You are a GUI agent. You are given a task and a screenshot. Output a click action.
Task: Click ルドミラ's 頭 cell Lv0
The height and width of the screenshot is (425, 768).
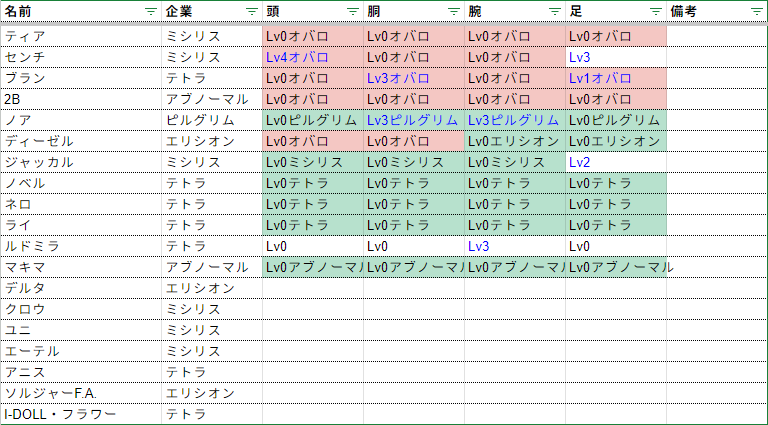click(312, 247)
